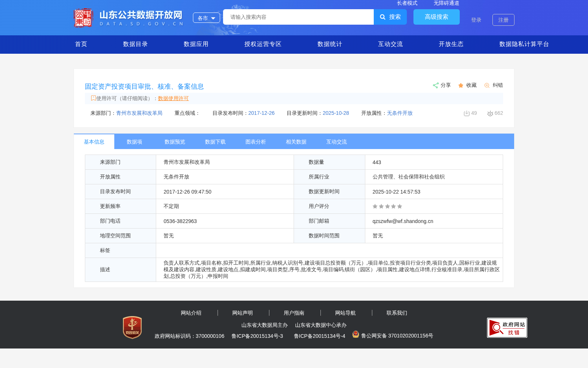Click the Shandong data portal logo
This screenshot has height=368, width=588.
pyautogui.click(x=128, y=18)
